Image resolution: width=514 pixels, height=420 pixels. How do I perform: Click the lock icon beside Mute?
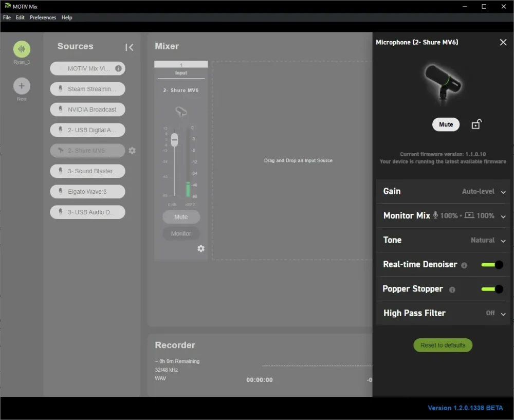pyautogui.click(x=476, y=124)
